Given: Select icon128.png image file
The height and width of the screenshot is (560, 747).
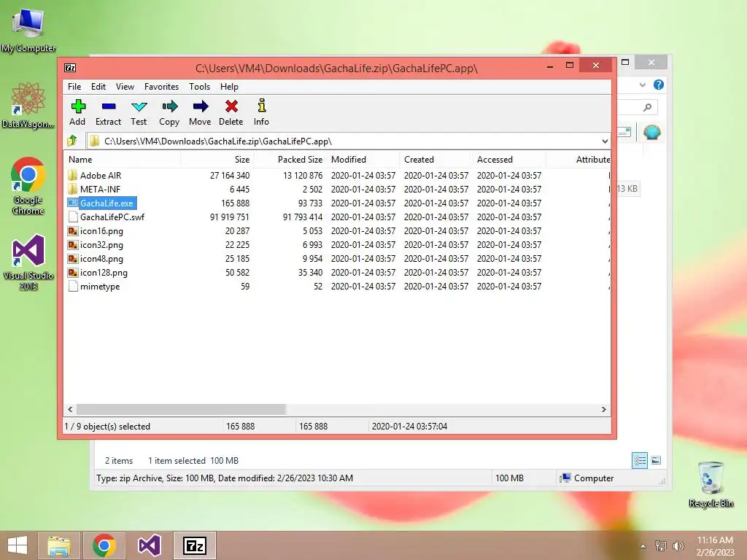Looking at the screenshot, I should [98, 273].
